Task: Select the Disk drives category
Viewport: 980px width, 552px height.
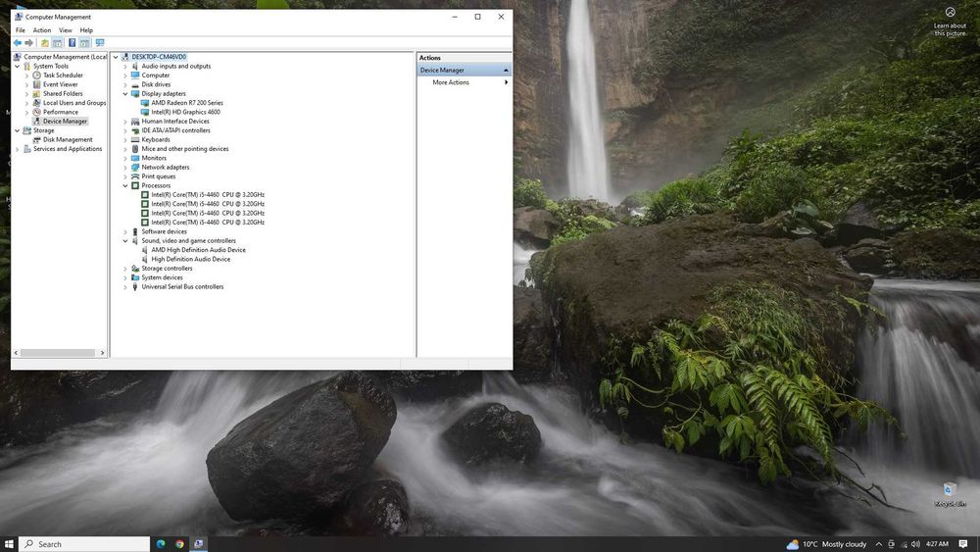Action: click(x=156, y=84)
